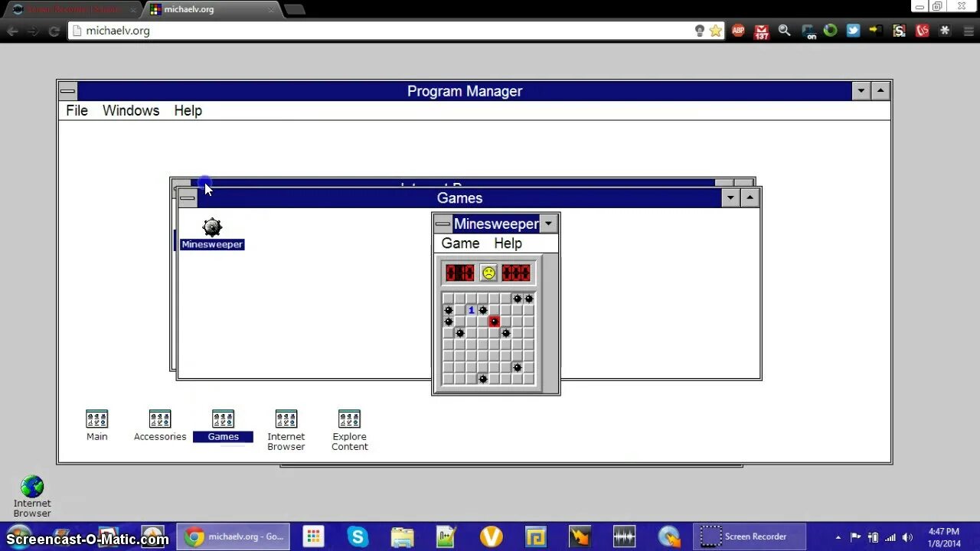Click the Twitter bird extension icon
Screen dimensions: 980x551
coord(853,31)
